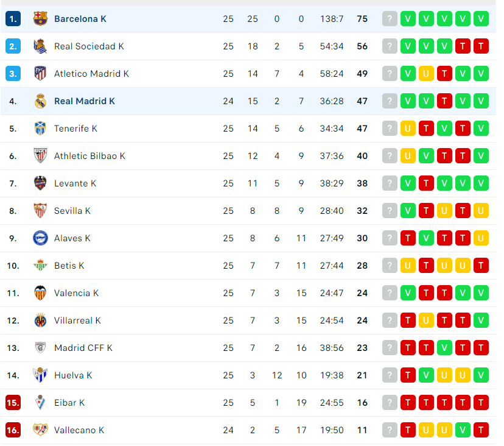The width and height of the screenshot is (504, 446).
Task: Click the Sevilla club badge
Action: 41,210
